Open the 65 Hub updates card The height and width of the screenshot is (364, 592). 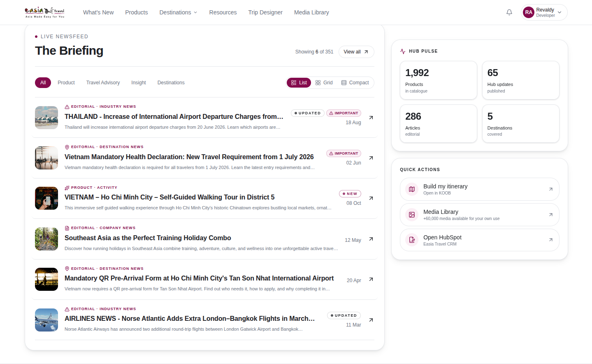521,80
